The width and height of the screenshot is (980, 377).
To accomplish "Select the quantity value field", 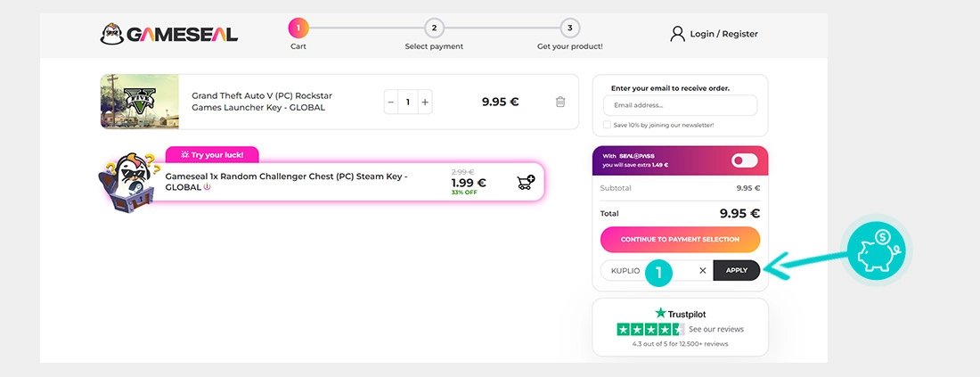I will pyautogui.click(x=408, y=102).
